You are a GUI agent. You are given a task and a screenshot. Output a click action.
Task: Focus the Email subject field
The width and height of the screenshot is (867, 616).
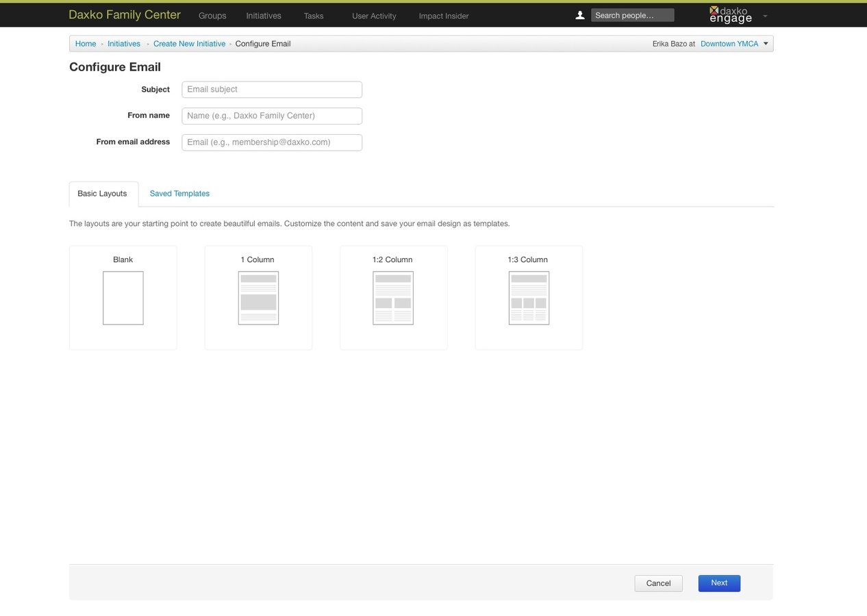tap(272, 90)
